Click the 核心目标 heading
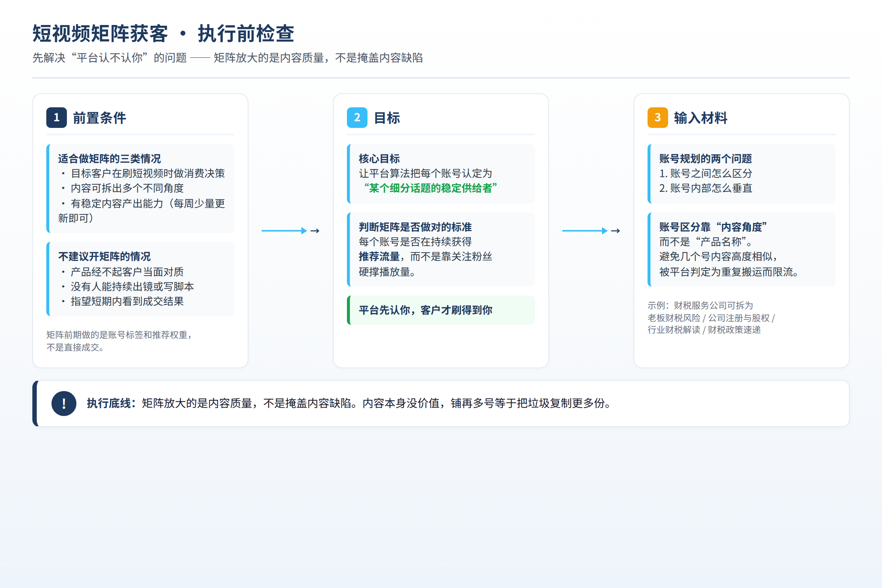The height and width of the screenshot is (588, 882). pyautogui.click(x=379, y=159)
